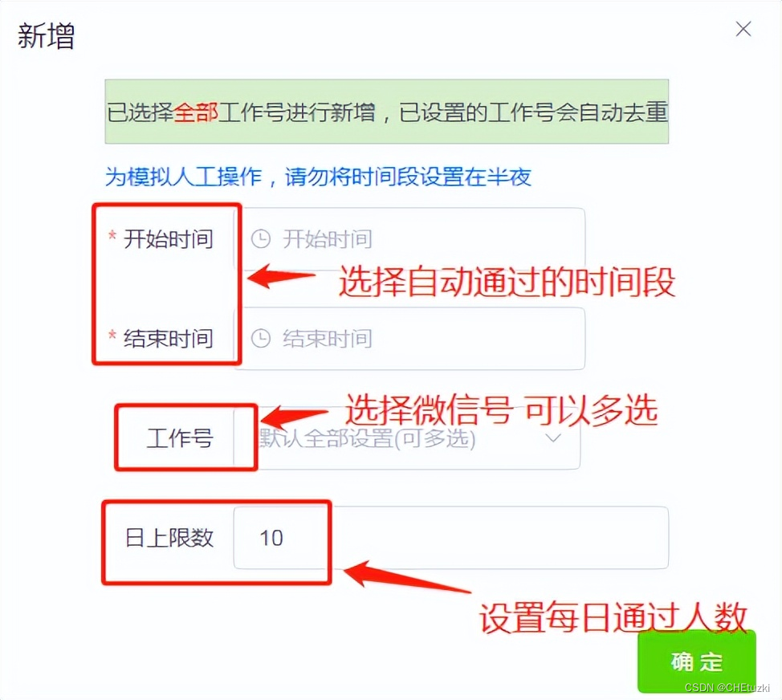Click the 新增 dialog title

pyautogui.click(x=46, y=36)
